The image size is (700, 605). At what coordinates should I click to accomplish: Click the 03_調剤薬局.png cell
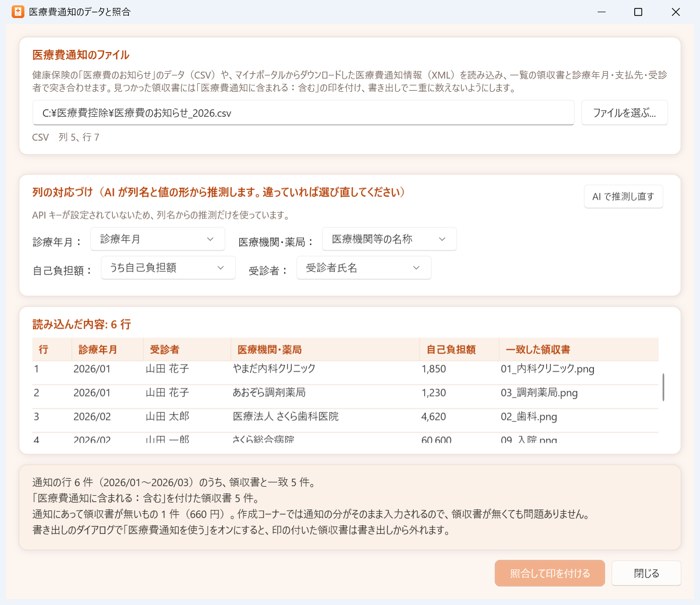tap(539, 393)
